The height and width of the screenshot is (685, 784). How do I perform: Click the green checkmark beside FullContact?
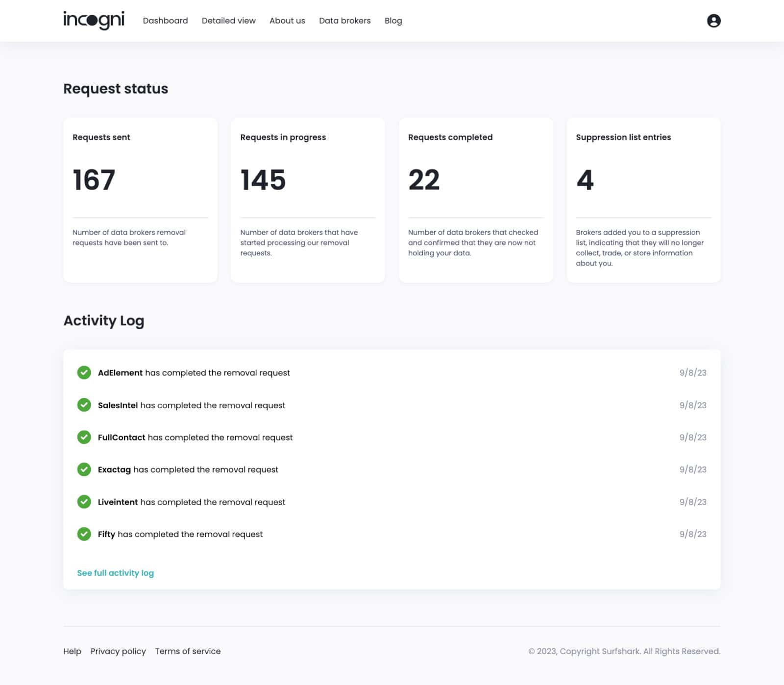[84, 437]
